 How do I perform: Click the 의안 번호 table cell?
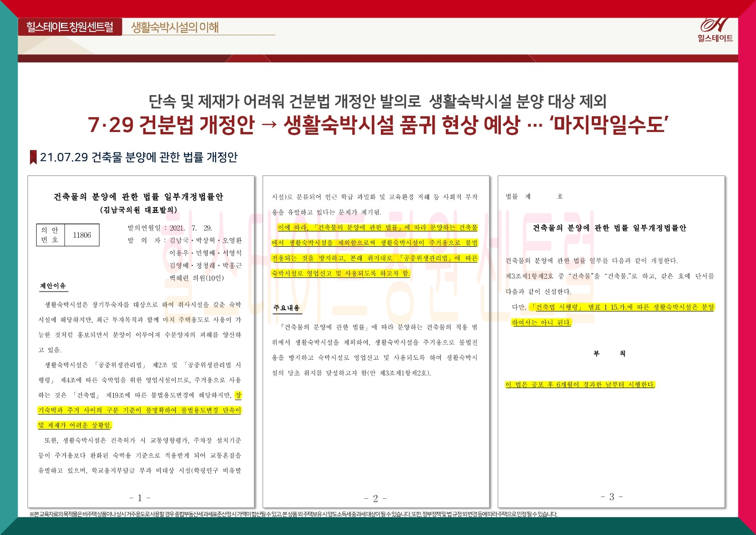(50, 235)
